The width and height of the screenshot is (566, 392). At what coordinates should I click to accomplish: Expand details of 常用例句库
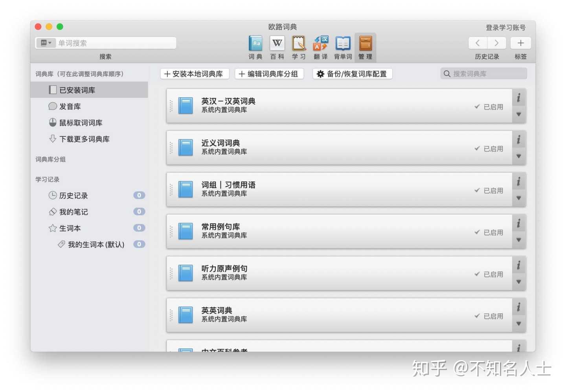click(x=518, y=240)
